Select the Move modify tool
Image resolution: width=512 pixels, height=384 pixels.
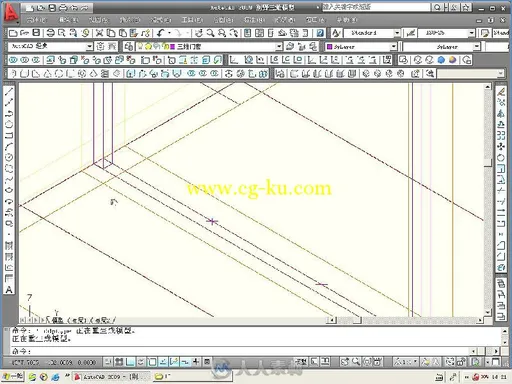[501, 147]
